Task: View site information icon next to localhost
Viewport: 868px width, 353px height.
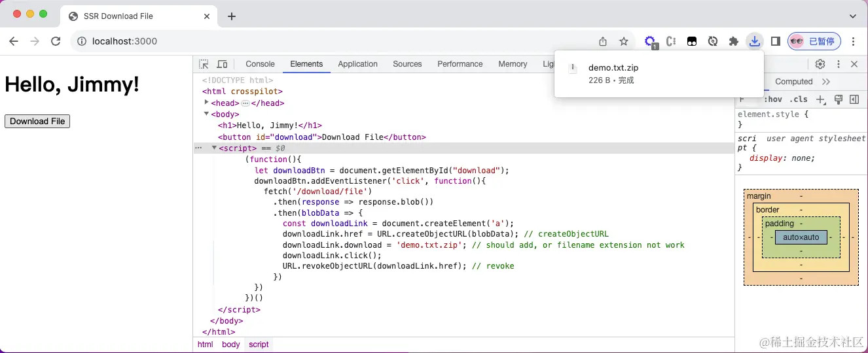Action: tap(82, 41)
